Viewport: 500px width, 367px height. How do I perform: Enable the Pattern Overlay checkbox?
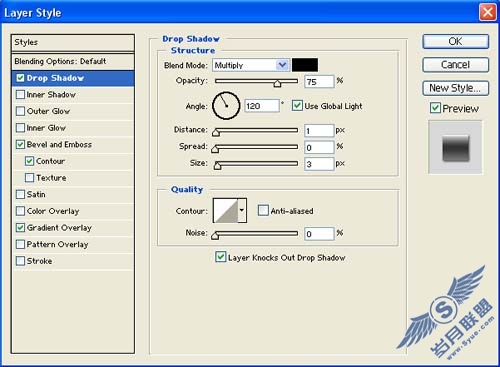(20, 244)
